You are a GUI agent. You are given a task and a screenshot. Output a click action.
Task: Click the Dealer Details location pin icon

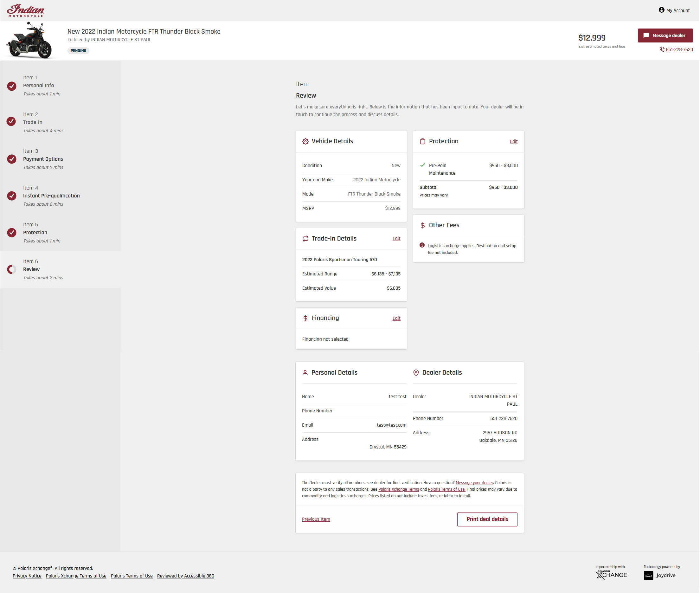416,373
